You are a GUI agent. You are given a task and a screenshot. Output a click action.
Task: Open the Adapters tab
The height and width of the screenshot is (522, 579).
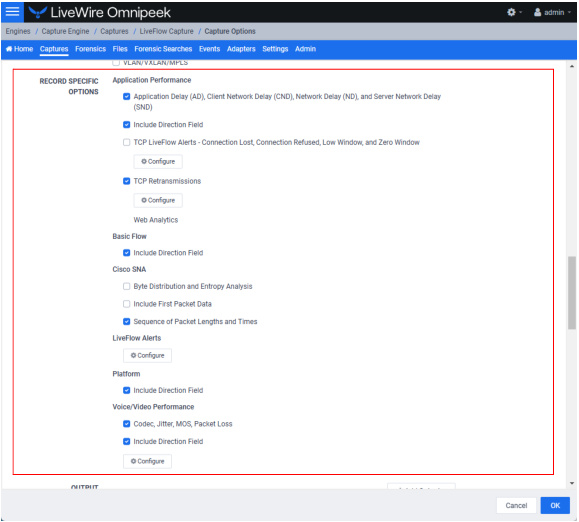[241, 49]
